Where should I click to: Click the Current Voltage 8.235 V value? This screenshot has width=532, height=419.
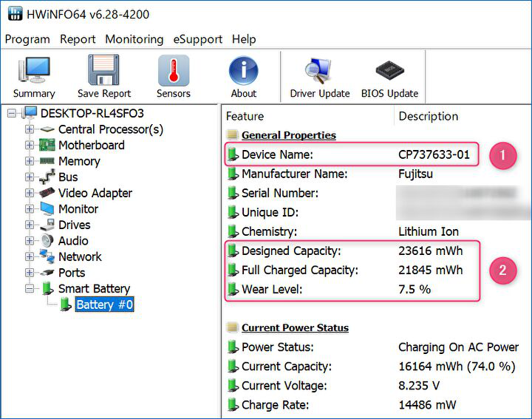(419, 386)
